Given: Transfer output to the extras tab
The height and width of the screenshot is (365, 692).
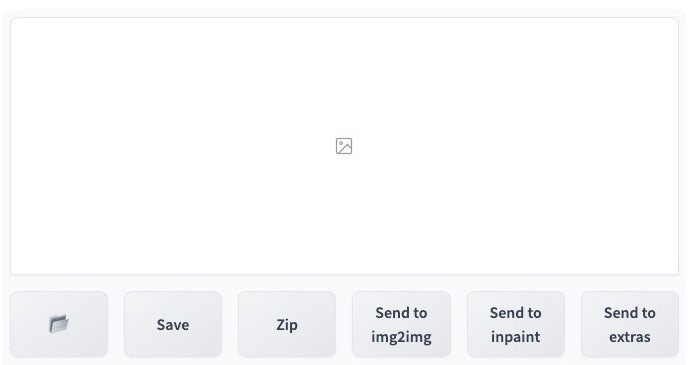Looking at the screenshot, I should coord(630,324).
